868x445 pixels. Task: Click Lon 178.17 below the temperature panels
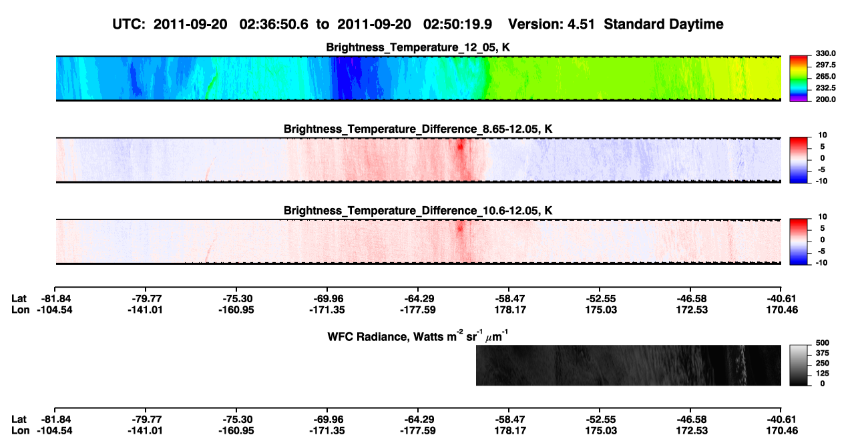point(509,310)
